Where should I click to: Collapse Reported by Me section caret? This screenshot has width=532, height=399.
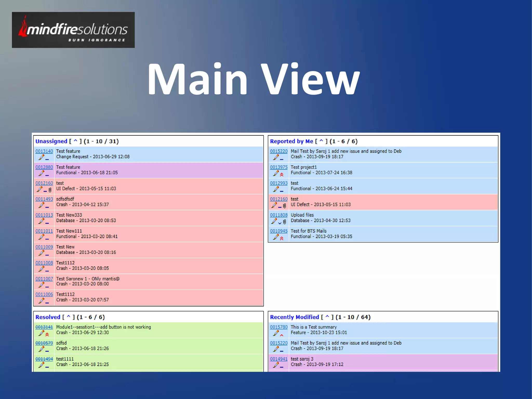click(321, 141)
